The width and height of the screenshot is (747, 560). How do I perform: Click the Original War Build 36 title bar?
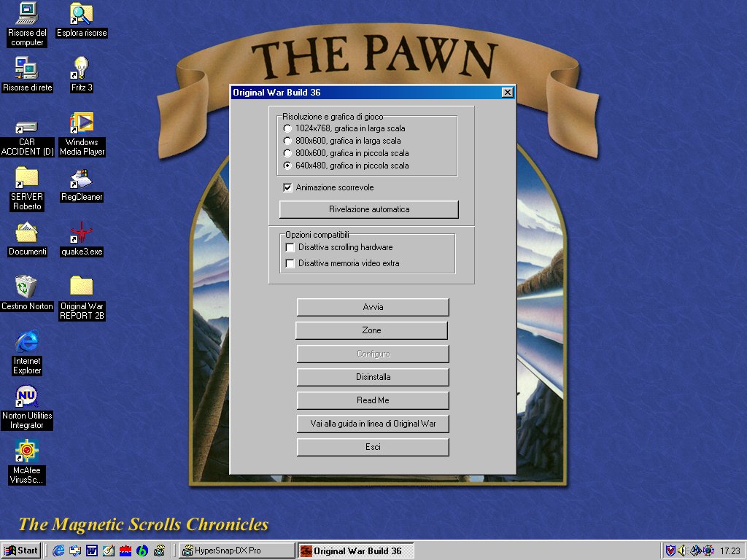pyautogui.click(x=365, y=93)
